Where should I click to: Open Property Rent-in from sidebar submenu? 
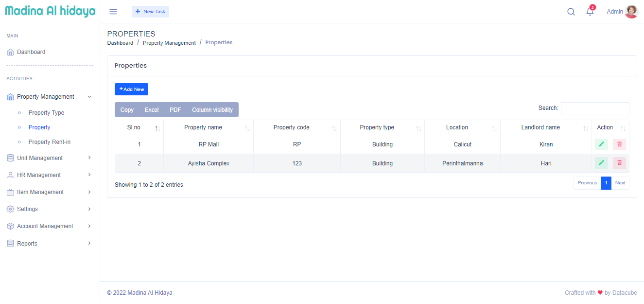click(49, 142)
